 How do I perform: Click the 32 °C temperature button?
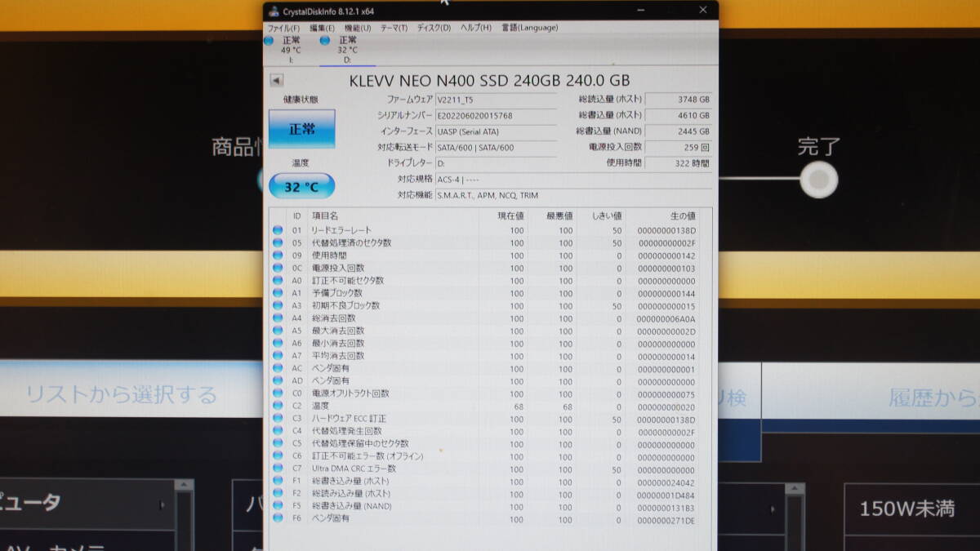pyautogui.click(x=301, y=186)
